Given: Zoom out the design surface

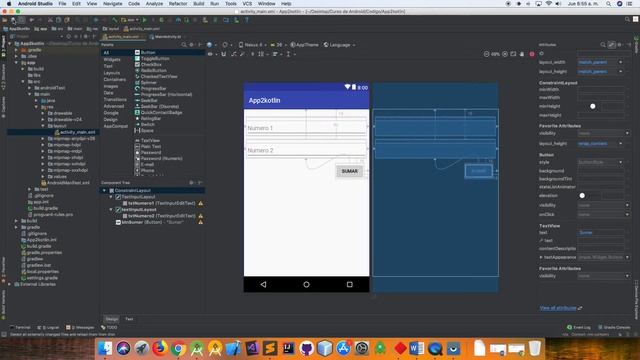Looking at the screenshot, I should pos(487,54).
